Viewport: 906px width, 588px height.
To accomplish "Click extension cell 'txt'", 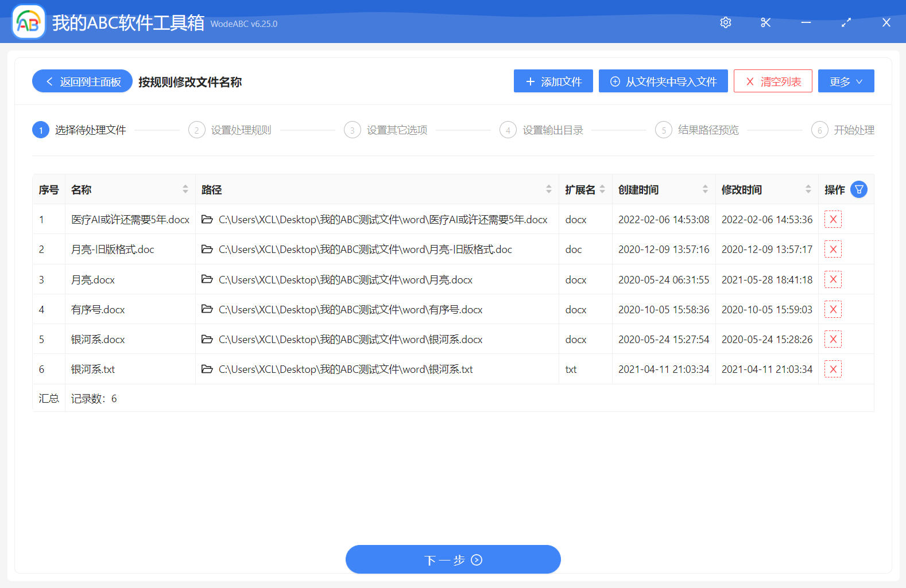I will [x=571, y=369].
